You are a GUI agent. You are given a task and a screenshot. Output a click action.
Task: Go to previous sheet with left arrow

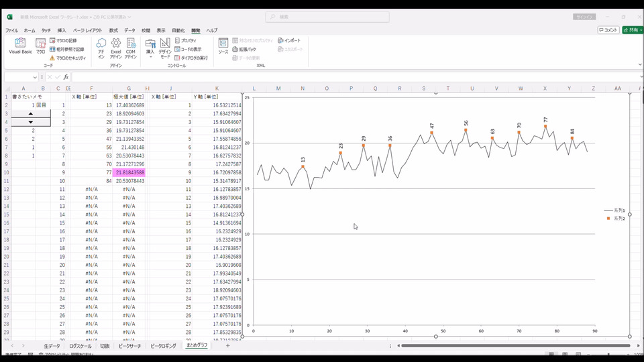pos(12,346)
